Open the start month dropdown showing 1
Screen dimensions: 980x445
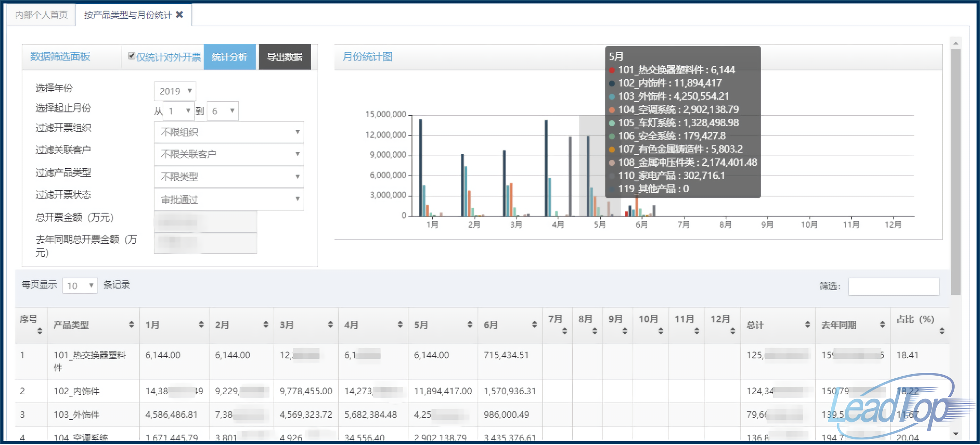(x=179, y=111)
